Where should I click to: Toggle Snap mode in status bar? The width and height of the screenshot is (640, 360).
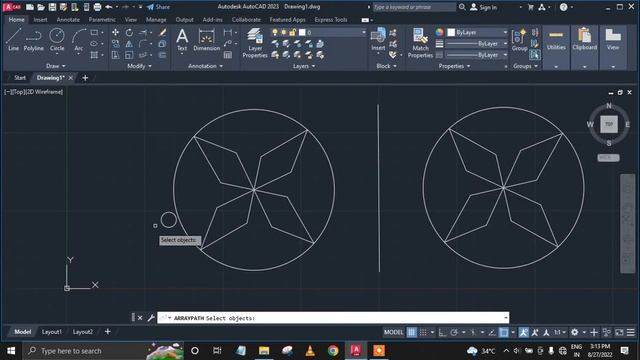423,332
